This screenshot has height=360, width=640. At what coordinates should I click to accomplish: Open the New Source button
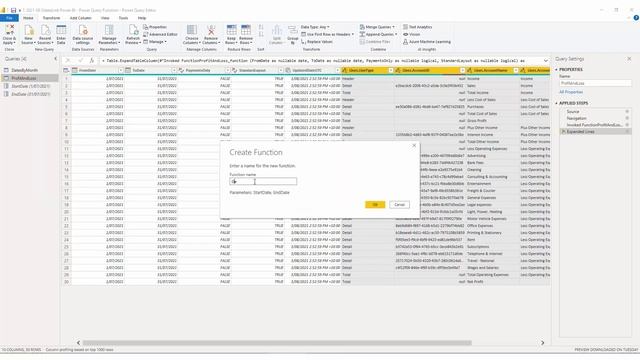click(28, 34)
